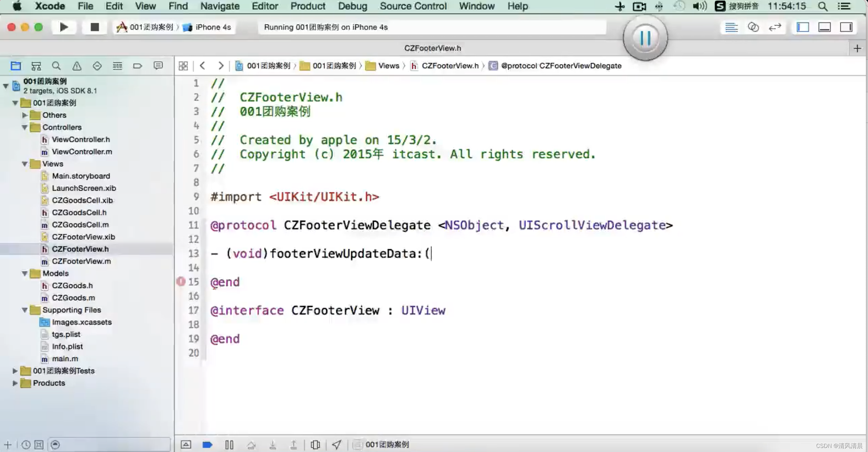Click the Run button to build project
This screenshot has height=452, width=868.
(x=64, y=26)
